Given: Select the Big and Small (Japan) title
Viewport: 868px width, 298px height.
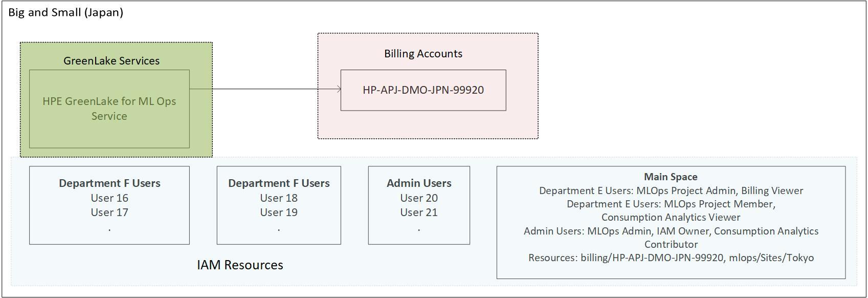Looking at the screenshot, I should click(x=66, y=12).
